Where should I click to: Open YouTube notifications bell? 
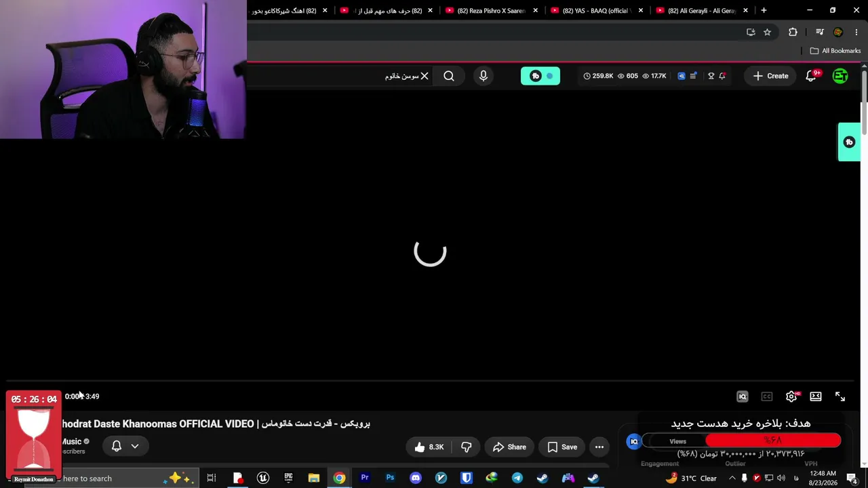point(811,76)
